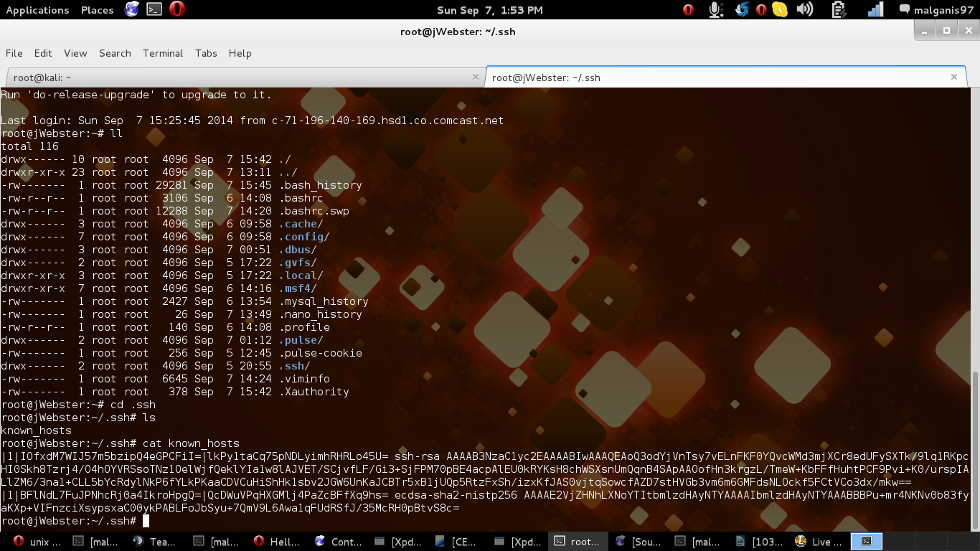The width and height of the screenshot is (980, 551).
Task: Click the .gvfs/ directory name
Action: click(298, 263)
